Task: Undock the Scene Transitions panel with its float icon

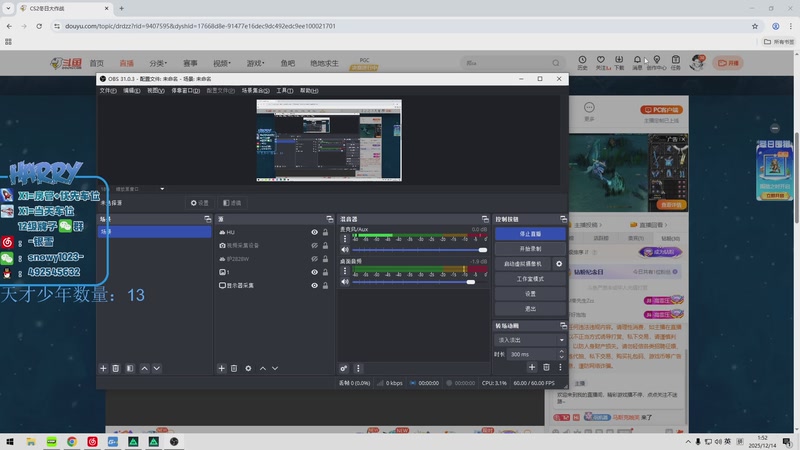Action: pos(563,326)
